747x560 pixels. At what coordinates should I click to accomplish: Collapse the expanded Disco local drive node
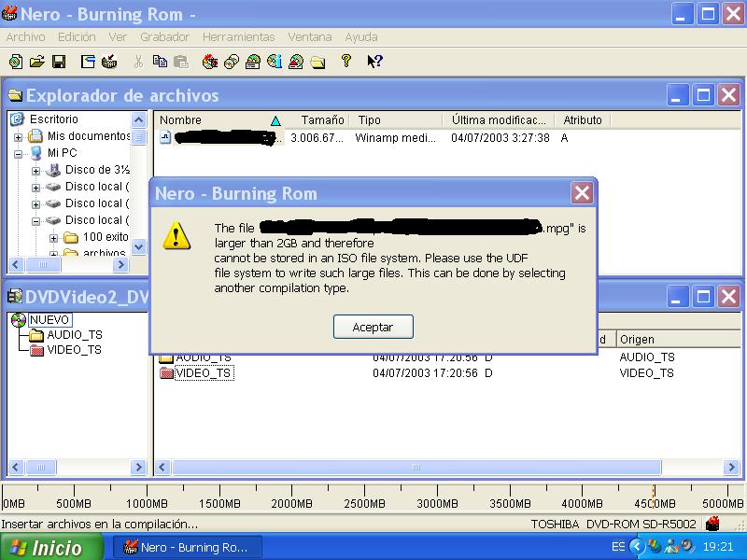(x=35, y=221)
